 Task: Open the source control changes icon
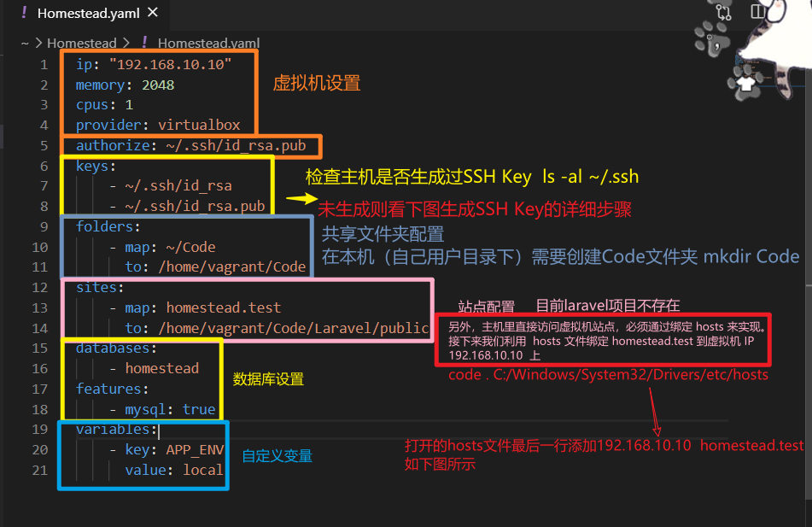pos(723,12)
